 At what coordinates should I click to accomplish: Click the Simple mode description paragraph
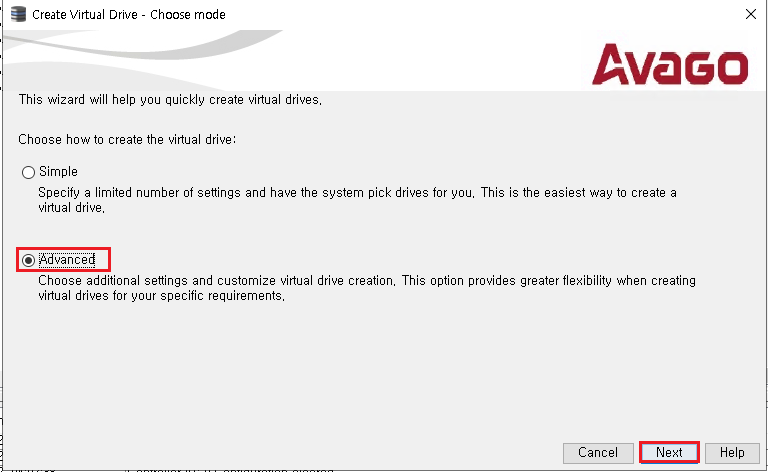[357, 200]
